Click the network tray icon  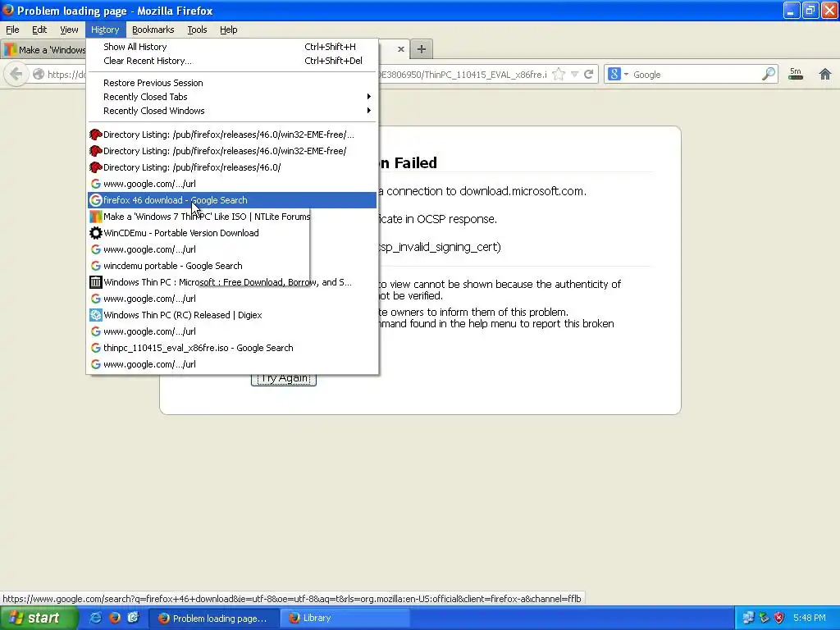pos(748,618)
